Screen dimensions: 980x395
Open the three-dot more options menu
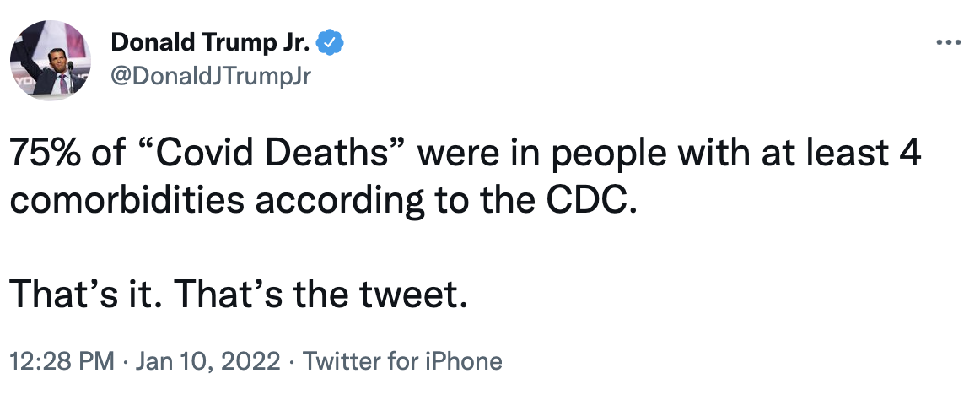tap(950, 42)
